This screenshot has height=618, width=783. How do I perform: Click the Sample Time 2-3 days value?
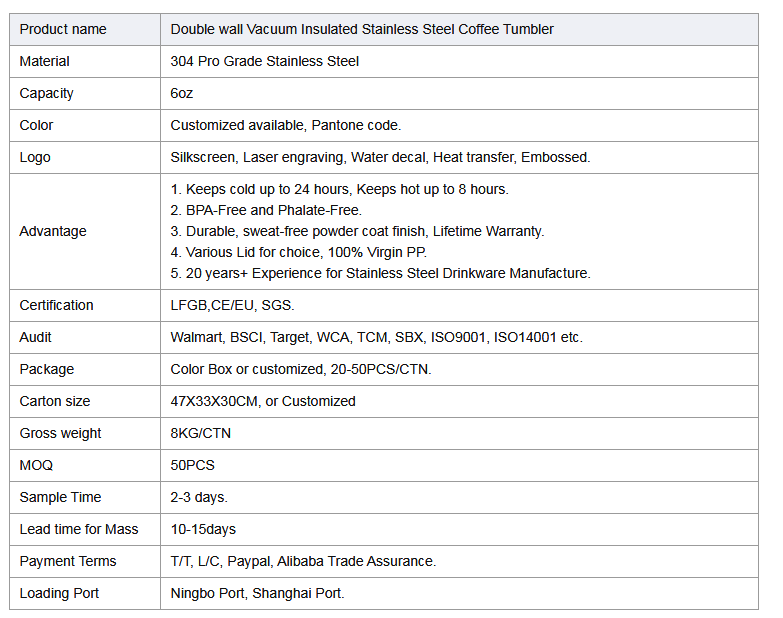pyautogui.click(x=199, y=497)
